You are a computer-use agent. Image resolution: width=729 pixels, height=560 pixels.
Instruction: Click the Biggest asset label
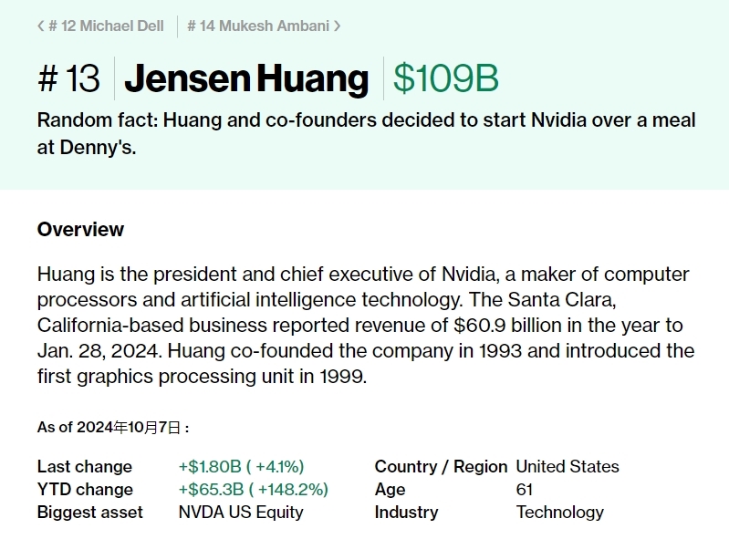pos(89,513)
